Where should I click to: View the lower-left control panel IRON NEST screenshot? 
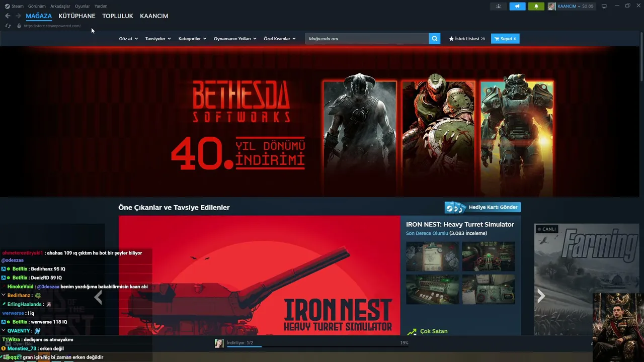[433, 289]
